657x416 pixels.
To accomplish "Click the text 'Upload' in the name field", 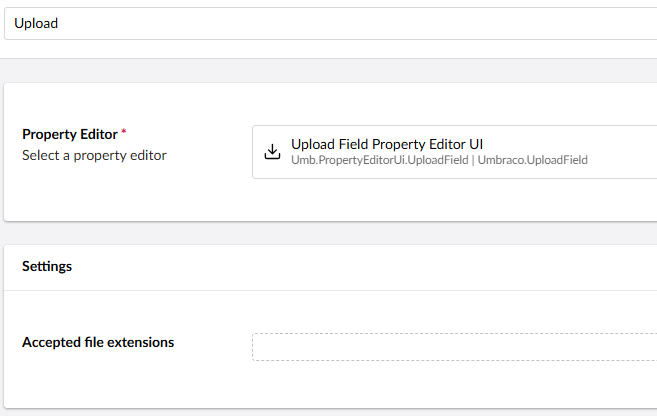I will click(36, 23).
